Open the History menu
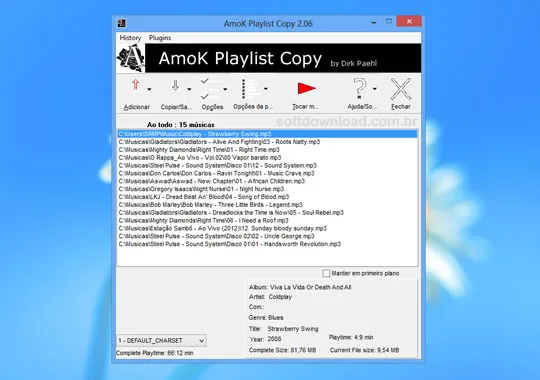 (x=130, y=38)
